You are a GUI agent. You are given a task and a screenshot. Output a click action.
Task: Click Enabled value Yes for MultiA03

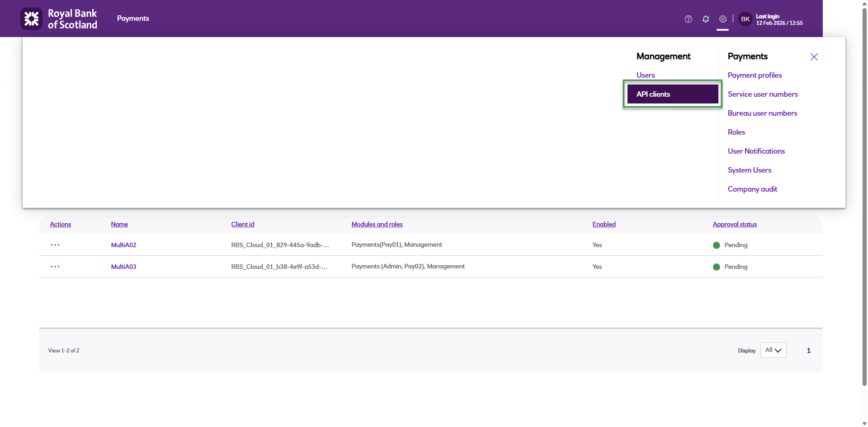tap(597, 267)
